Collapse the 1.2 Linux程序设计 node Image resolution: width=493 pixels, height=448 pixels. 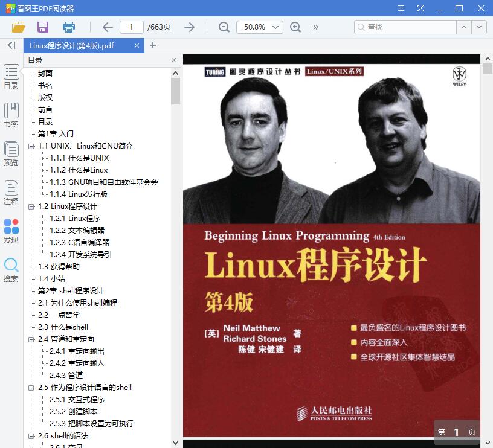[31, 206]
